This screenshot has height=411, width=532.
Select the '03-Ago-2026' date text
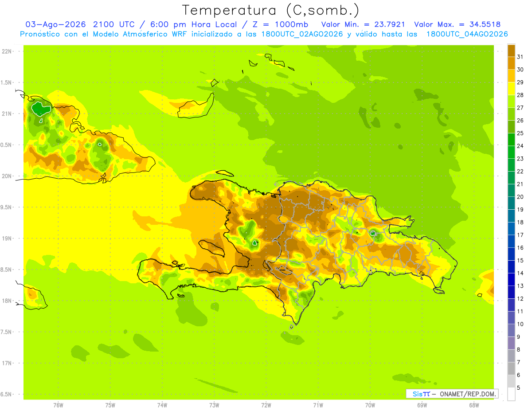click(x=56, y=24)
